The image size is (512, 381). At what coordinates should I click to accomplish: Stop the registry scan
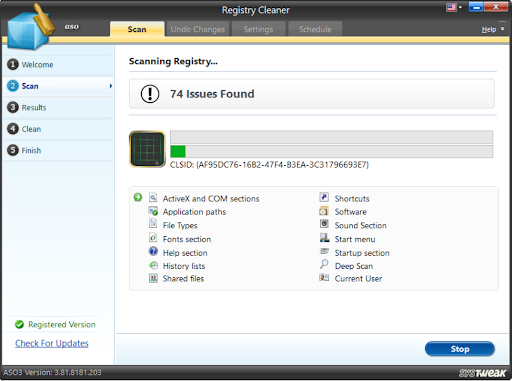pos(460,349)
